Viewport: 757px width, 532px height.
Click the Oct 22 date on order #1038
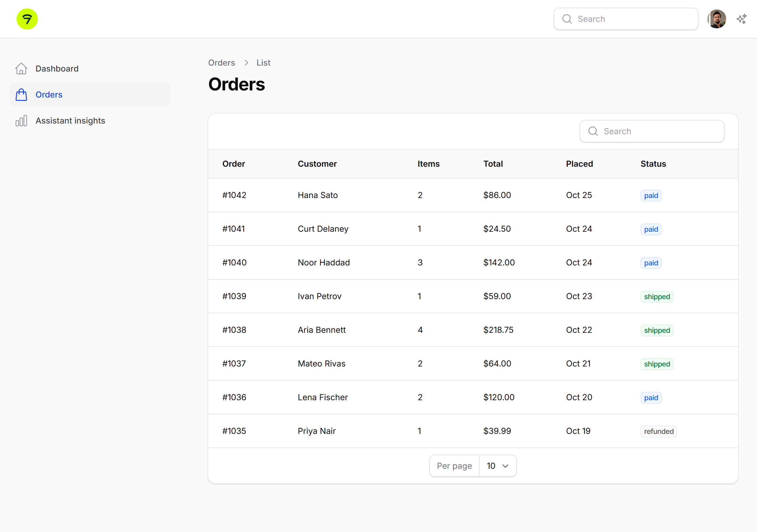click(579, 330)
